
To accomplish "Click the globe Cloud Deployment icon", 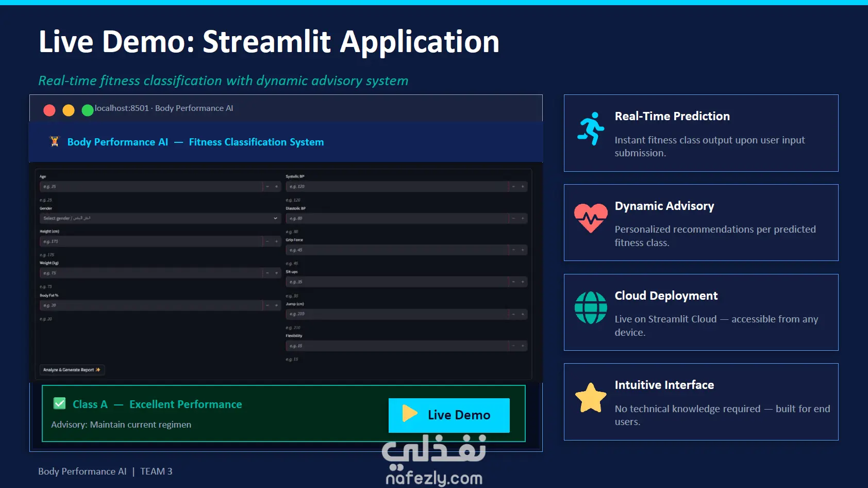I will pos(591,307).
